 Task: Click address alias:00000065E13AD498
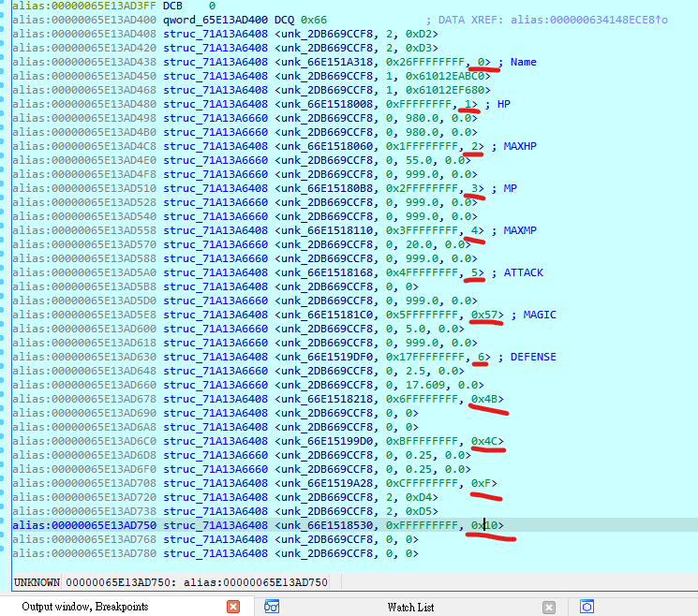[x=84, y=118]
